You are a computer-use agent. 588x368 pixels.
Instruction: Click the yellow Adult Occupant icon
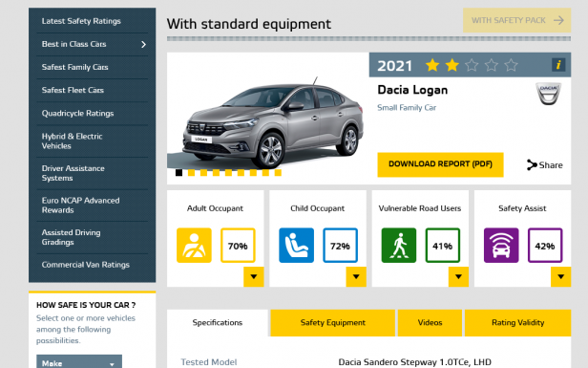pyautogui.click(x=194, y=246)
